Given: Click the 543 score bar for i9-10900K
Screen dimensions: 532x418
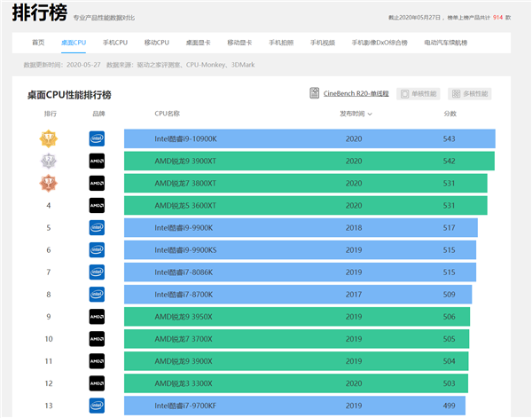Looking at the screenshot, I should click(x=450, y=138).
